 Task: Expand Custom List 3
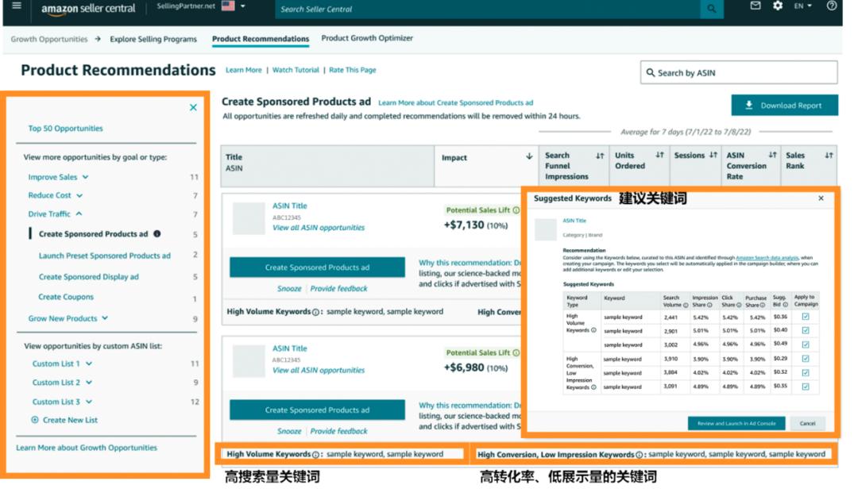pyautogui.click(x=62, y=402)
